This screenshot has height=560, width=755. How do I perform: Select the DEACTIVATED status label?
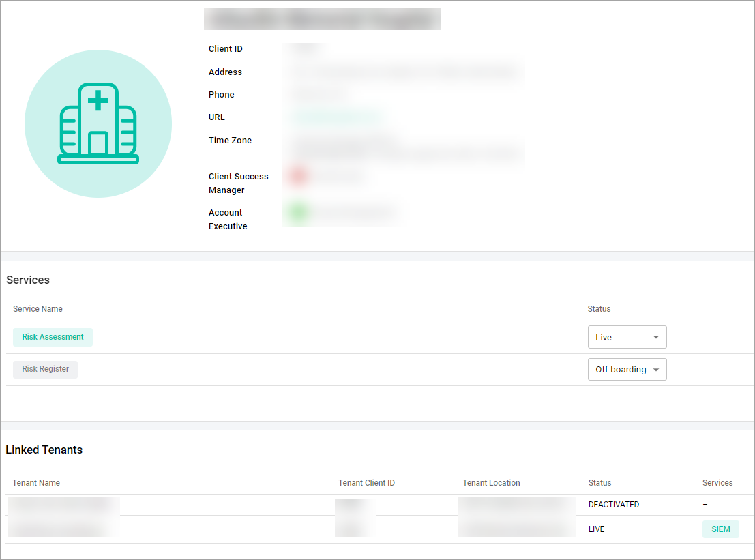(614, 504)
